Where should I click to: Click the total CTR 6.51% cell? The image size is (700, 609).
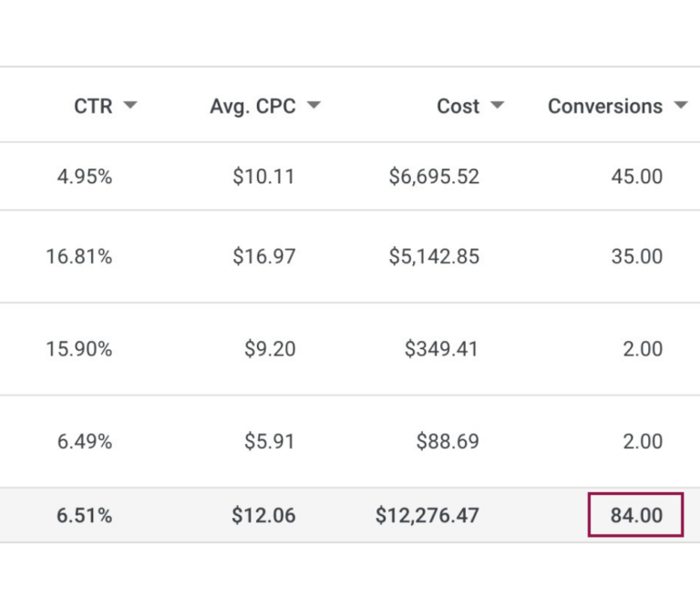[84, 516]
